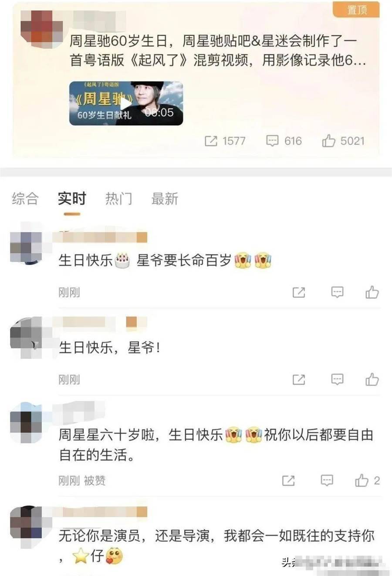Share the pinned post showing 1577 reposts
The image size is (392, 576).
[225, 141]
